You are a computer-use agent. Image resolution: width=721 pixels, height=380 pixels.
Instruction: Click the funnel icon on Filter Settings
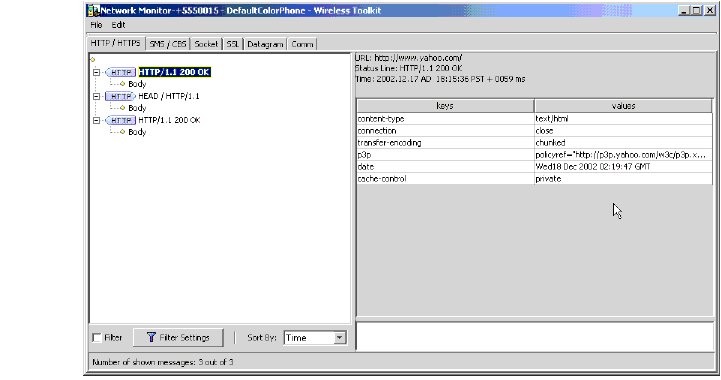151,337
